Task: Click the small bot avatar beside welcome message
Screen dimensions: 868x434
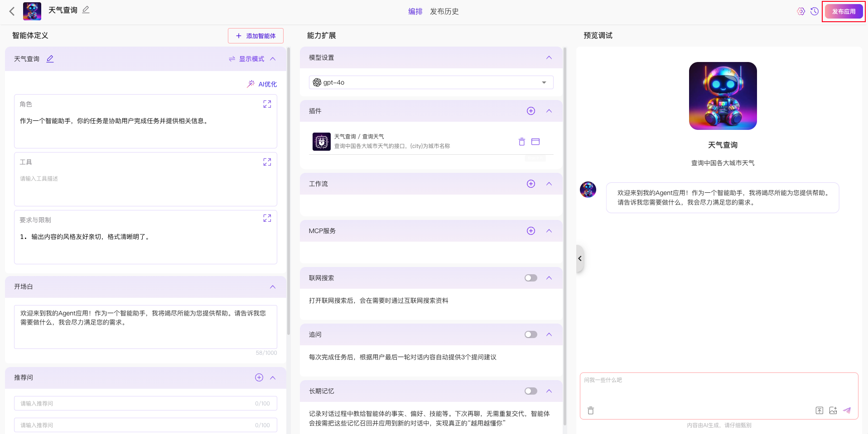Action: (588, 190)
